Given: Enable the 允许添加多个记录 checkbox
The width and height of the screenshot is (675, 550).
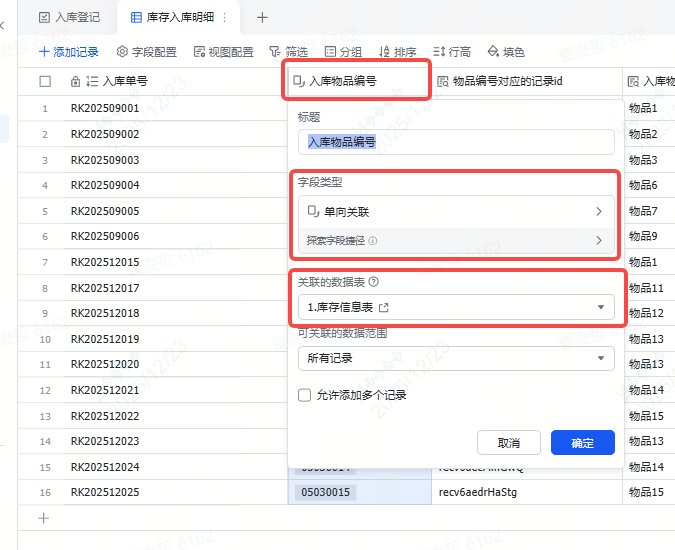Looking at the screenshot, I should click(x=305, y=395).
